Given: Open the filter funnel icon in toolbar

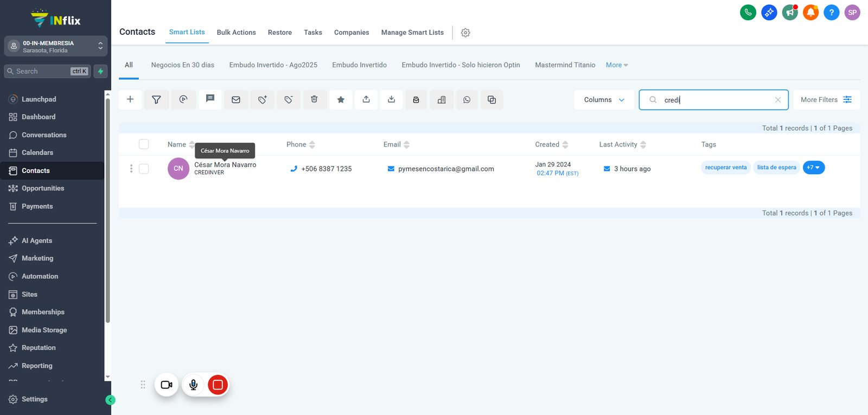Looking at the screenshot, I should (156, 100).
